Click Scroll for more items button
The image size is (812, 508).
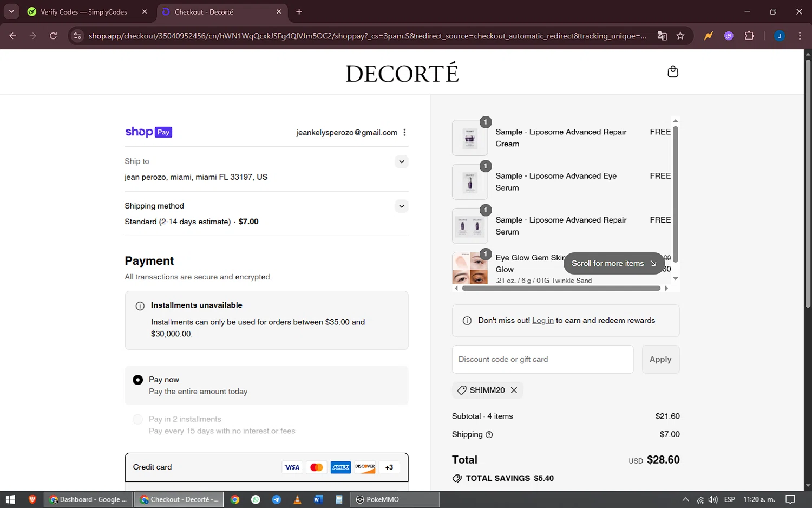click(614, 264)
